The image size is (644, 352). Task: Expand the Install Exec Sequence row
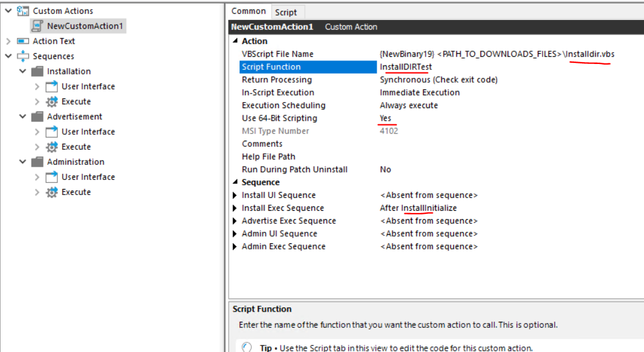click(235, 208)
